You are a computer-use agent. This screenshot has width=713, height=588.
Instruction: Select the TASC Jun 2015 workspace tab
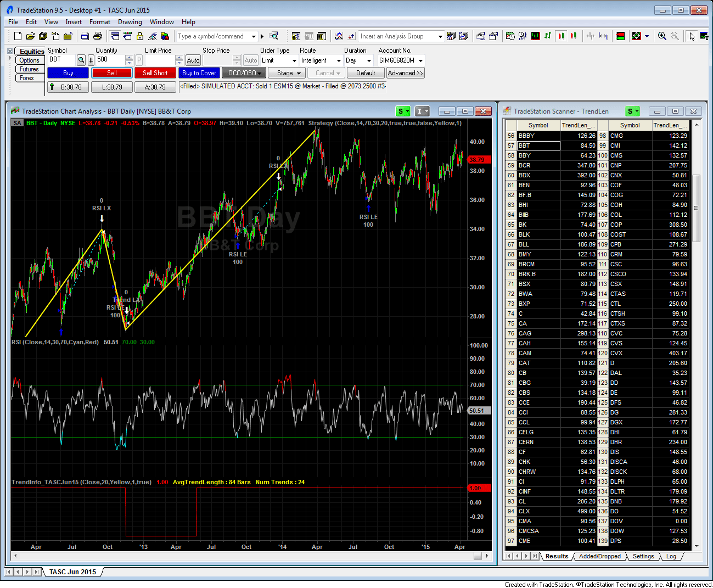(x=72, y=572)
